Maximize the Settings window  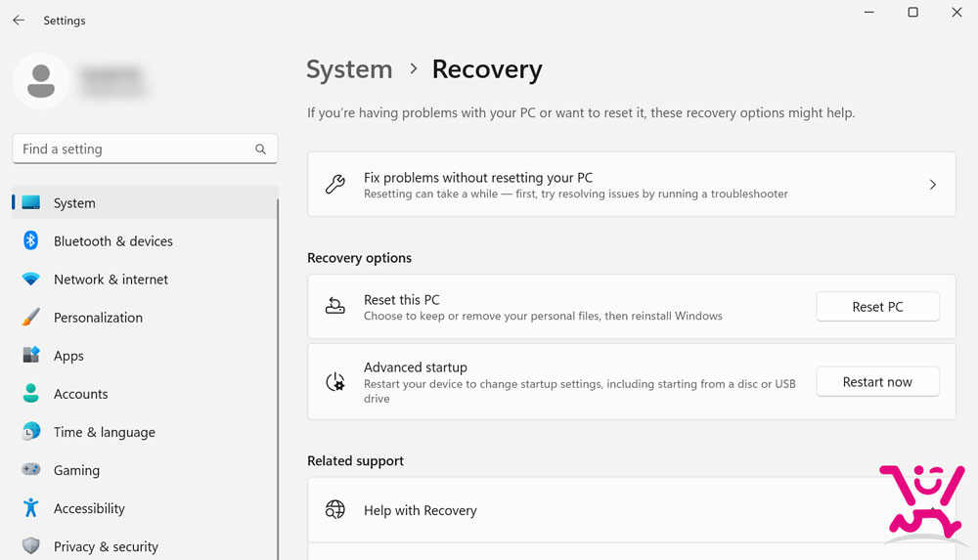click(x=912, y=12)
